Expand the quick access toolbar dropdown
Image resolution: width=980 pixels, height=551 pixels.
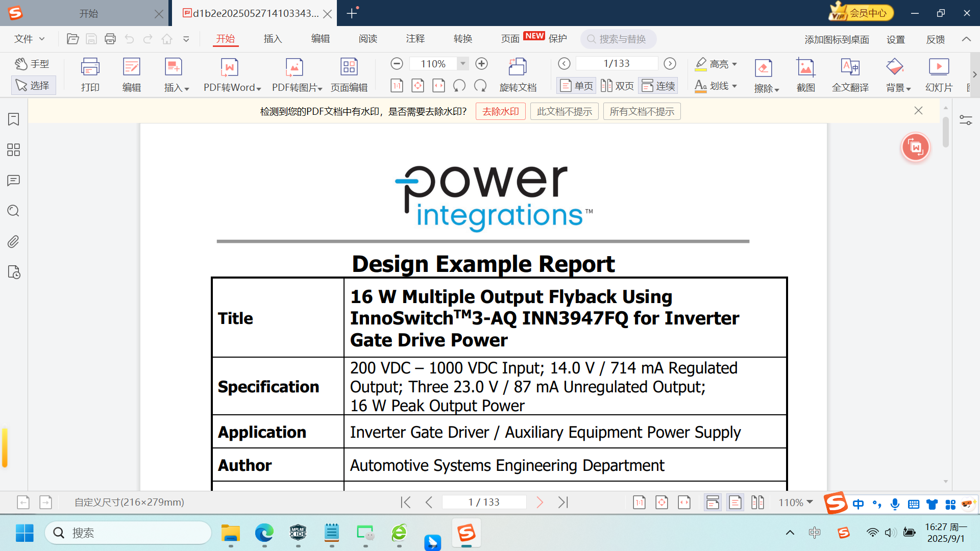tap(186, 39)
